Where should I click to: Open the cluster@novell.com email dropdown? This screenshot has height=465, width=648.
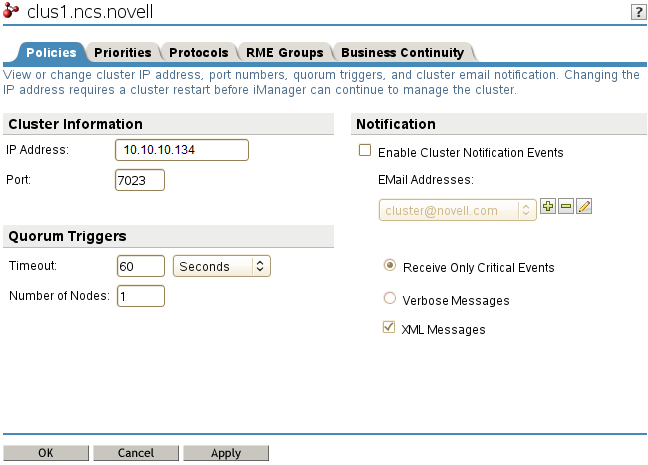458,210
